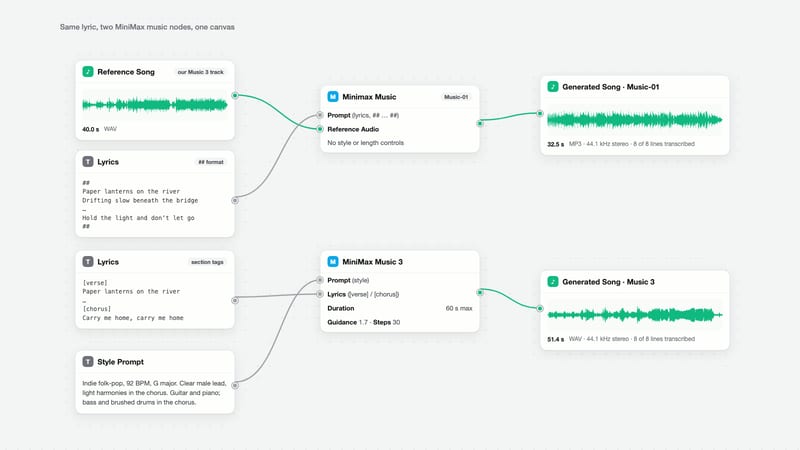Click the blue M icon on MiniMax Music 3 node
Viewport: 800px width, 450px height.
point(333,262)
